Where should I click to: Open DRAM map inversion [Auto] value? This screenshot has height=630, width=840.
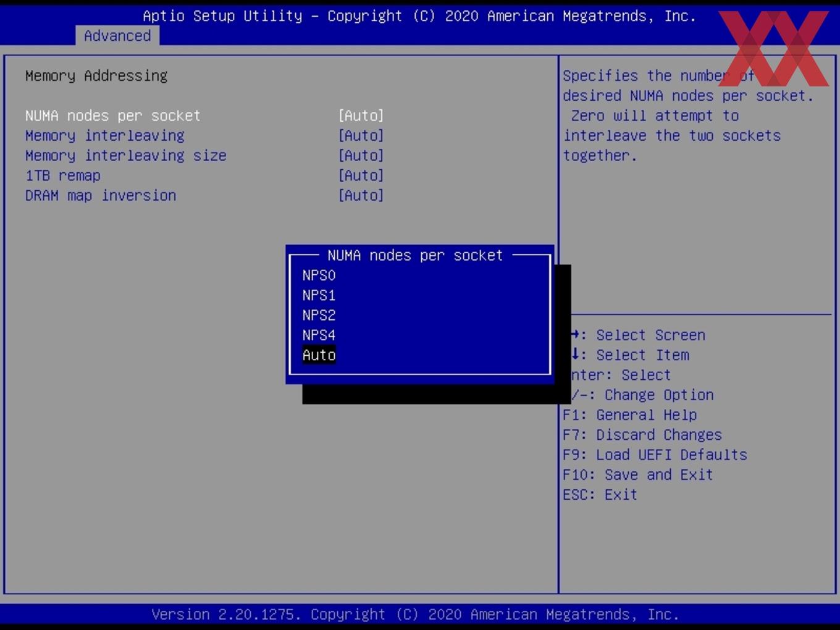(361, 195)
